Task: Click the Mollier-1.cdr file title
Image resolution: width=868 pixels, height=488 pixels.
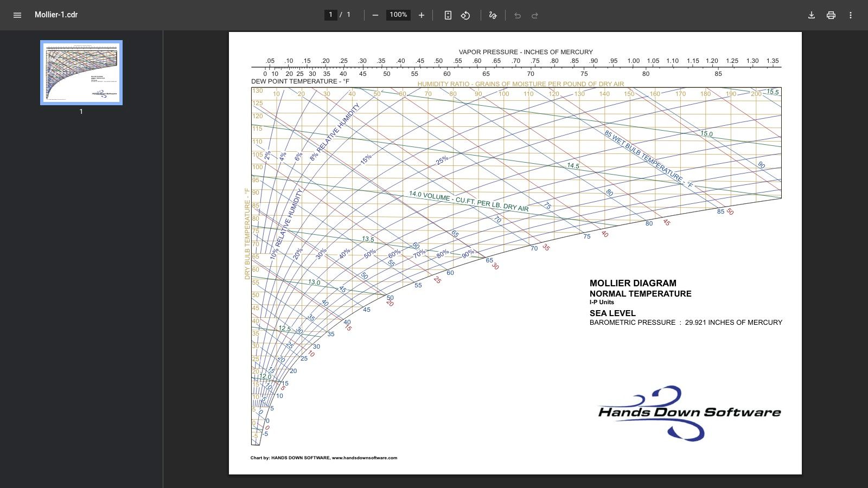Action: pos(56,15)
